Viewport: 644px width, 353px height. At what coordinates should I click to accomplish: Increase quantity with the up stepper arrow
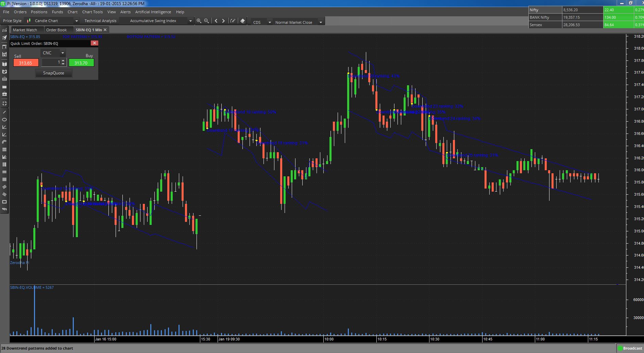point(63,60)
